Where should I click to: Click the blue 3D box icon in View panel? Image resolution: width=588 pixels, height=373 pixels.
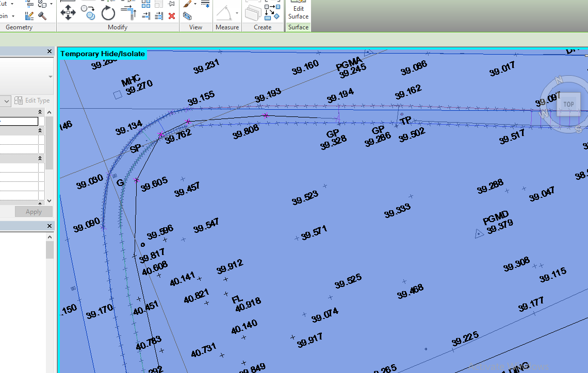(x=187, y=16)
